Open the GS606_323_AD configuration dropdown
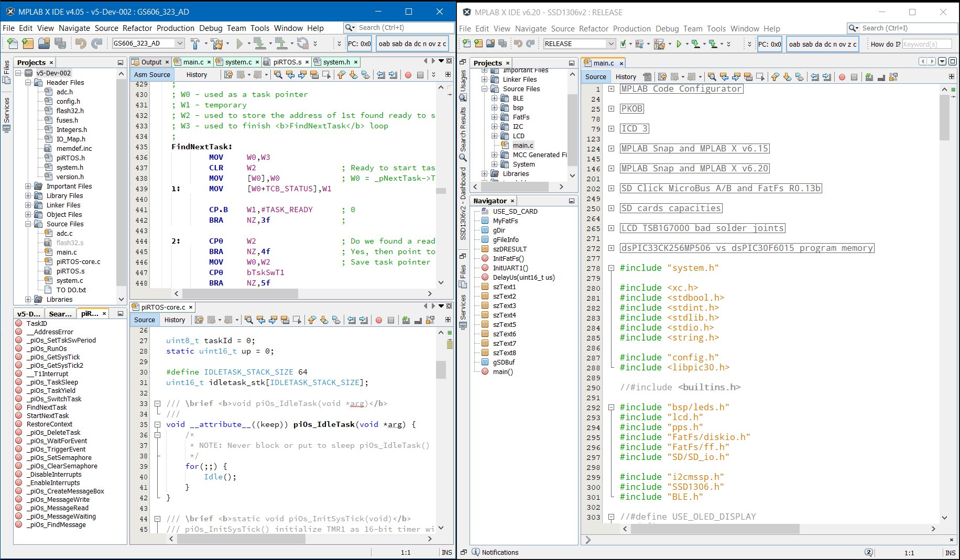Screen dimensions: 960x560 click(x=180, y=43)
